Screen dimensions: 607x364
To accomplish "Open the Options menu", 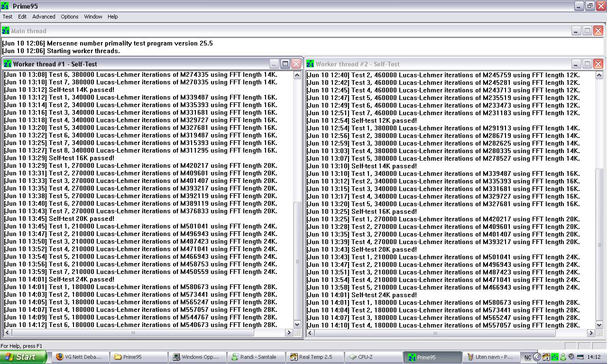I will pyautogui.click(x=69, y=17).
